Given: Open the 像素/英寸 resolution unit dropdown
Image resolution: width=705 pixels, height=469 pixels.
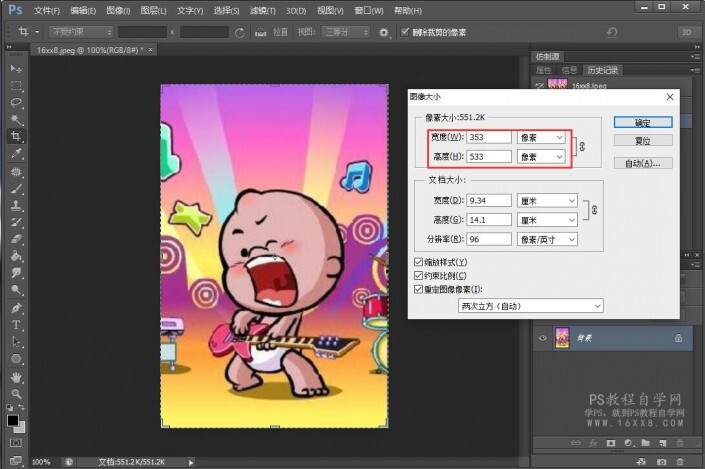Looking at the screenshot, I should tap(547, 240).
